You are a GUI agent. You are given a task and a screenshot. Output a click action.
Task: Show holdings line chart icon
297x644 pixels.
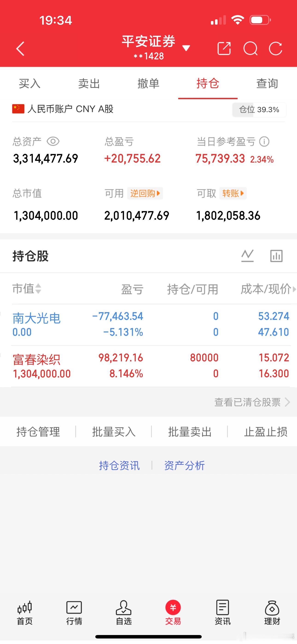coord(247,256)
